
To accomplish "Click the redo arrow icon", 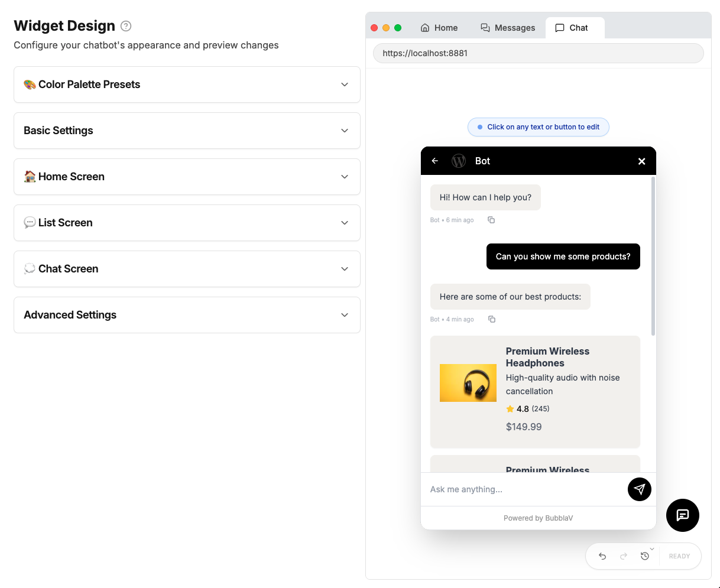I will pyautogui.click(x=624, y=556).
